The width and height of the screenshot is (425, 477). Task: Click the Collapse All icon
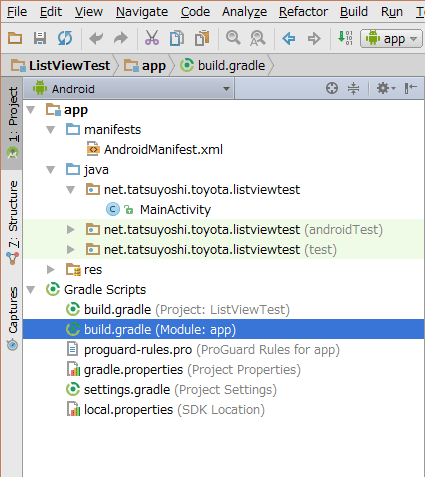click(353, 88)
